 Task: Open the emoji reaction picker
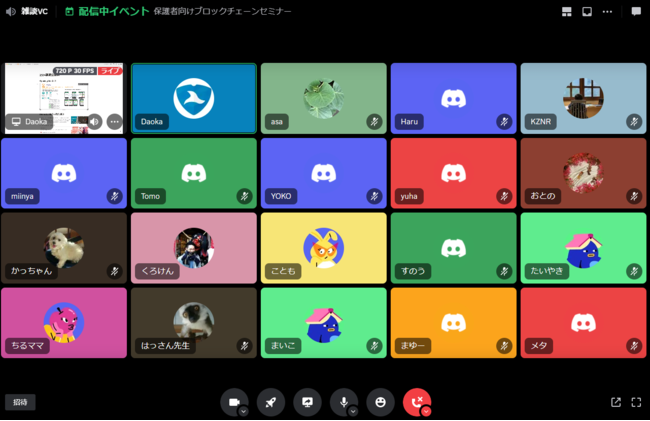coord(380,402)
